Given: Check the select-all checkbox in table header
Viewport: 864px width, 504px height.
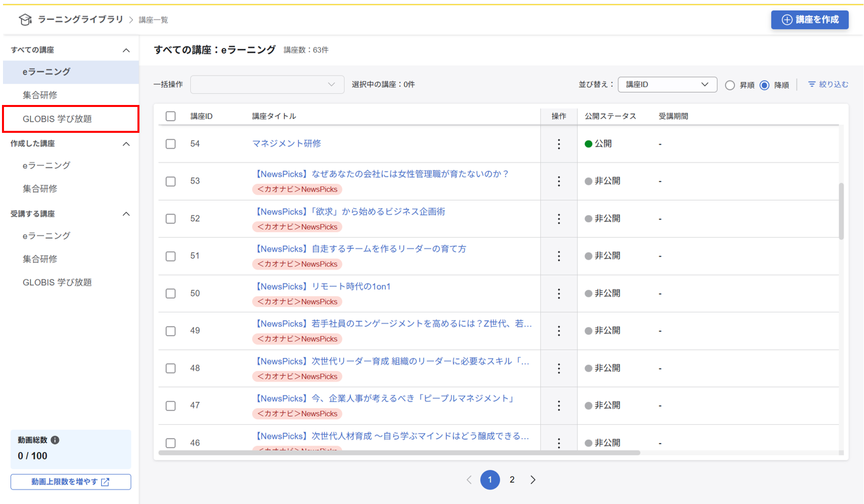Looking at the screenshot, I should 170,116.
